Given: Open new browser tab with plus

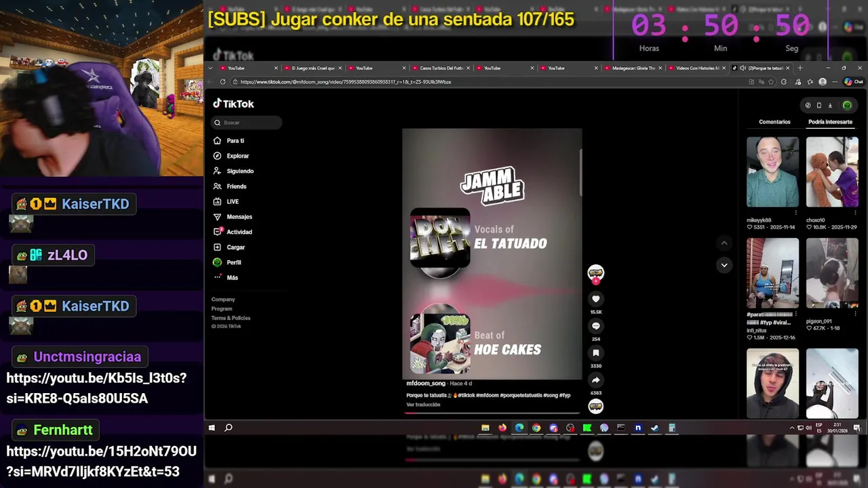Looking at the screenshot, I should click(800, 68).
